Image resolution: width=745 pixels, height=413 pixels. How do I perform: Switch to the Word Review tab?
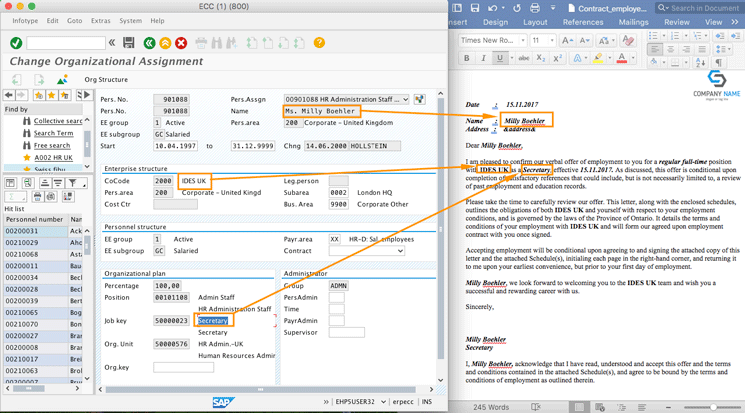coord(677,22)
